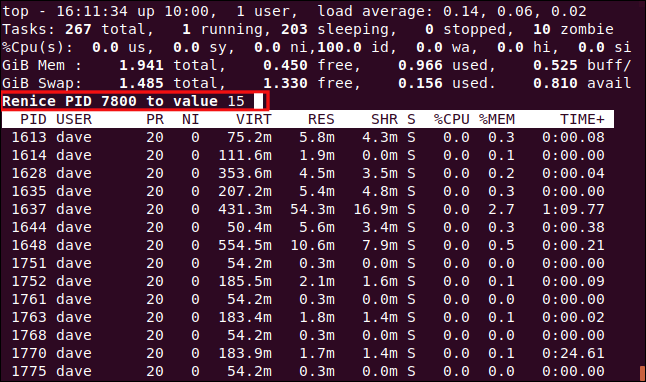Click RES value 10.6m
The height and width of the screenshot is (382, 646).
click(312, 245)
